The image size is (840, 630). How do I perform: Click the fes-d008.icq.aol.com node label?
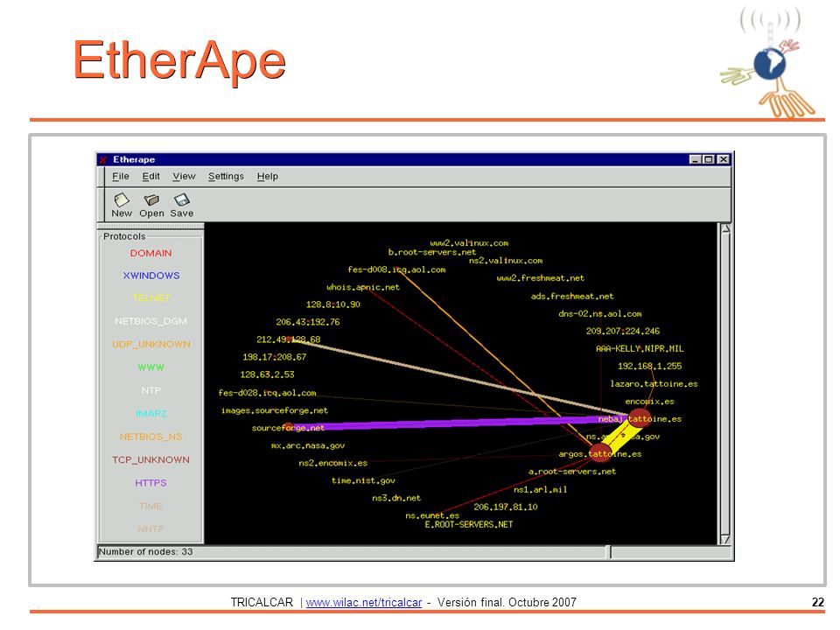click(x=396, y=269)
